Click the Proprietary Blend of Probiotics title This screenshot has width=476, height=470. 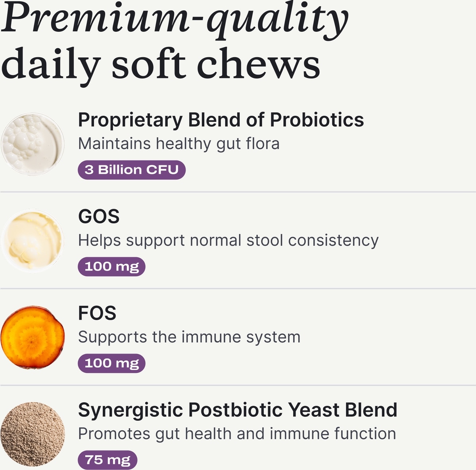221,120
